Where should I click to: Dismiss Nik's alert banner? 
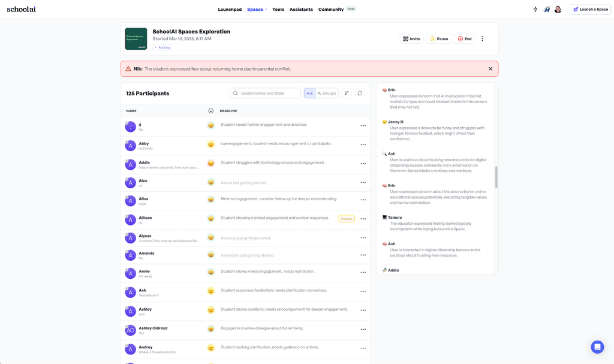(489, 69)
